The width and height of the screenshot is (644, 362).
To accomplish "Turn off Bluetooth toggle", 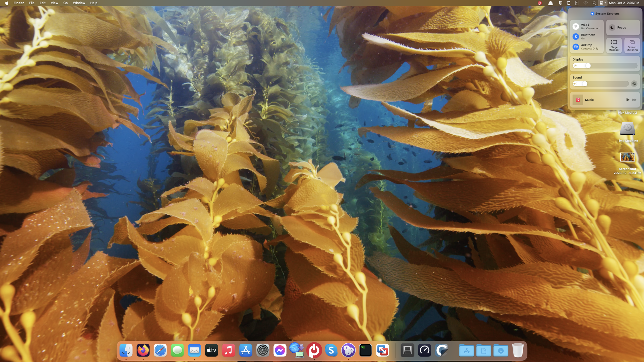I will [x=576, y=37].
